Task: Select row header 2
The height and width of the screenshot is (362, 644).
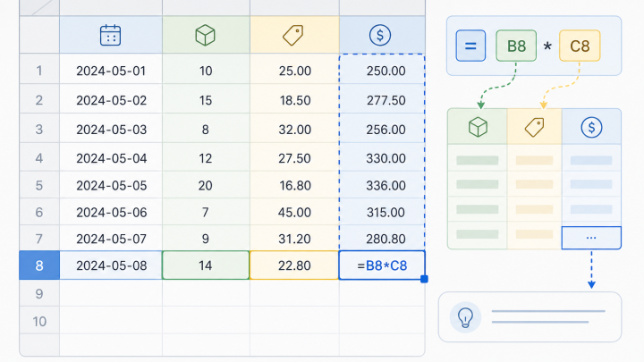Action: pyautogui.click(x=39, y=100)
